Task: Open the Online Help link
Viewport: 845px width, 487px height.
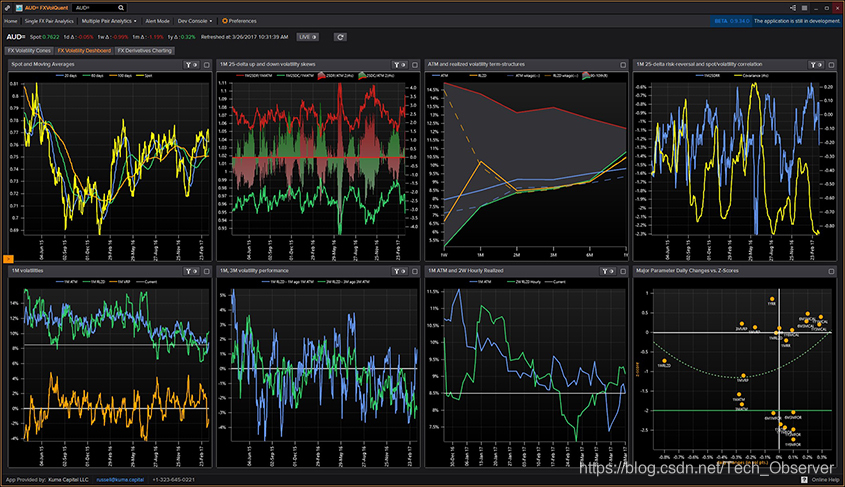Action: click(826, 479)
